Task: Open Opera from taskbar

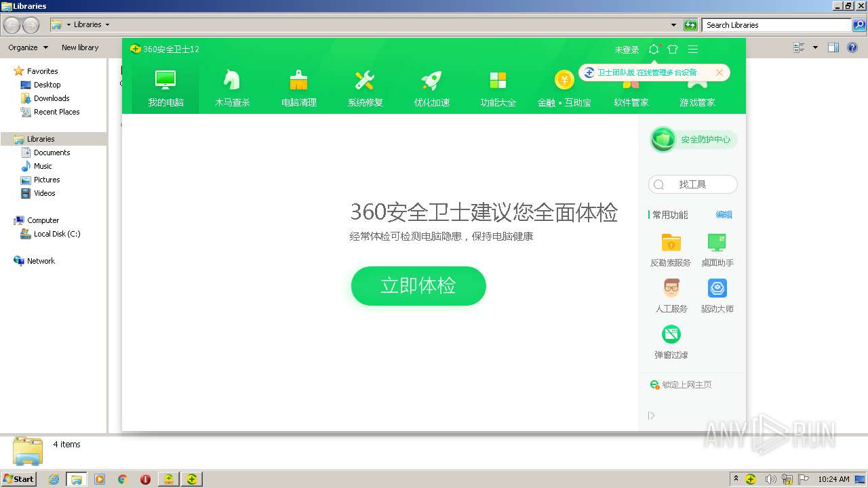Action: [145, 479]
